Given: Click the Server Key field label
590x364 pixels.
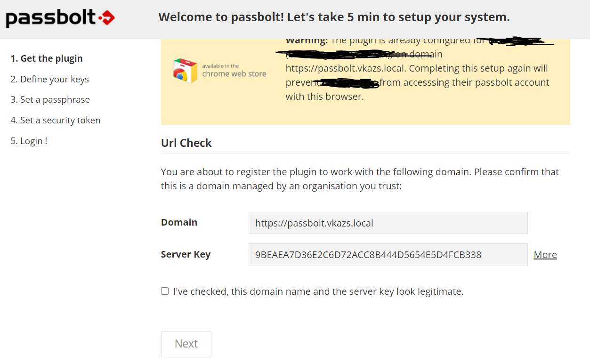Looking at the screenshot, I should tap(186, 254).
